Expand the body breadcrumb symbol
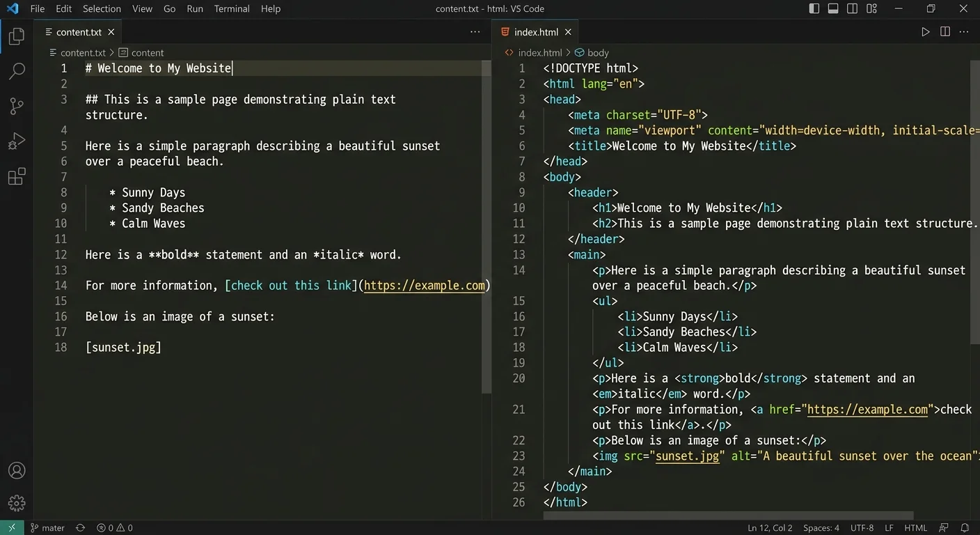The height and width of the screenshot is (535, 980). 592,53
